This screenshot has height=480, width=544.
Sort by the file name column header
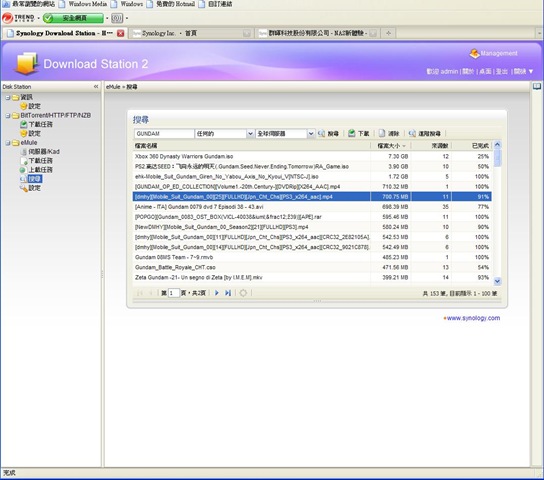click(x=252, y=146)
